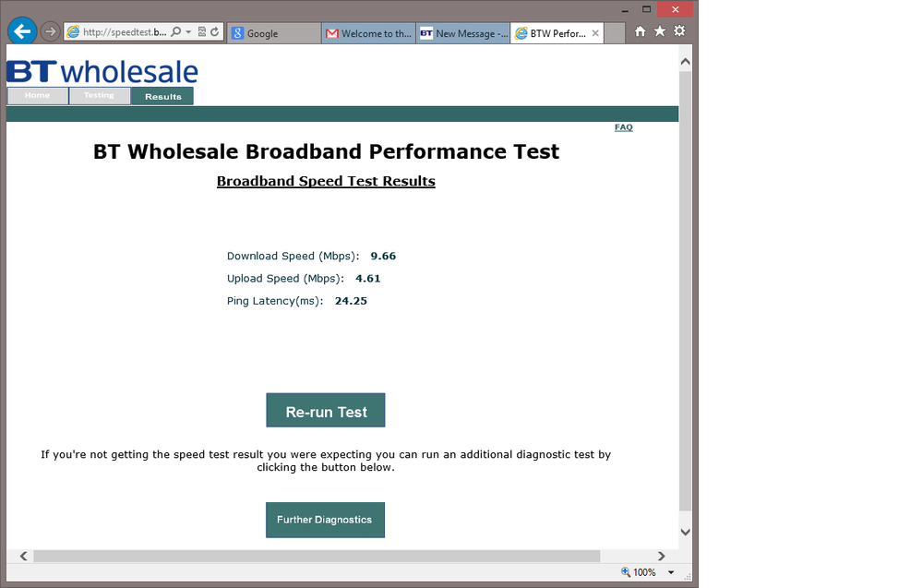This screenshot has width=922, height=588.
Task: Open Tools menu via the gear icon
Action: click(x=679, y=31)
